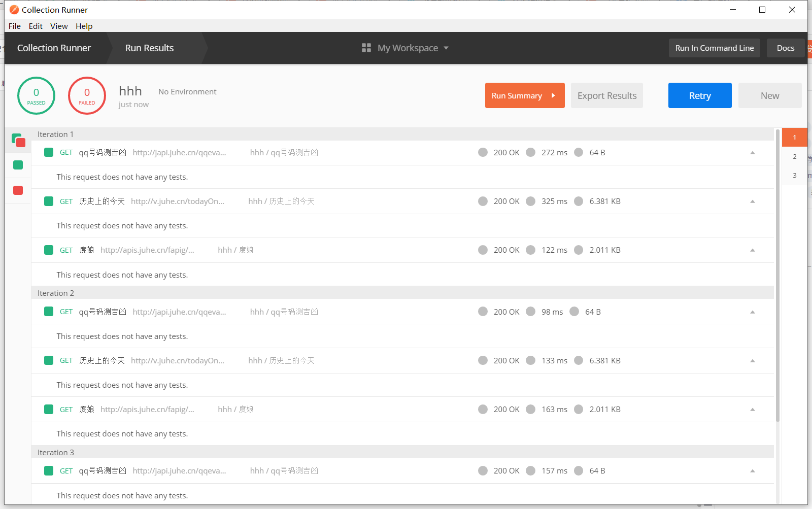Click response time dot beside 98 ms
This screenshot has height=509, width=812.
coord(531,312)
